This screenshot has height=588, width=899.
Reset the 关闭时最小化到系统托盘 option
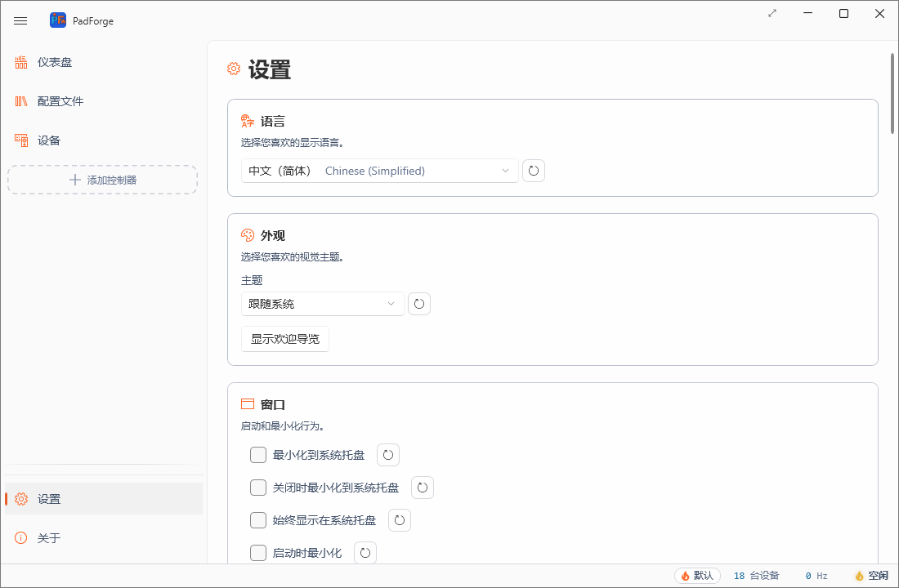click(423, 488)
